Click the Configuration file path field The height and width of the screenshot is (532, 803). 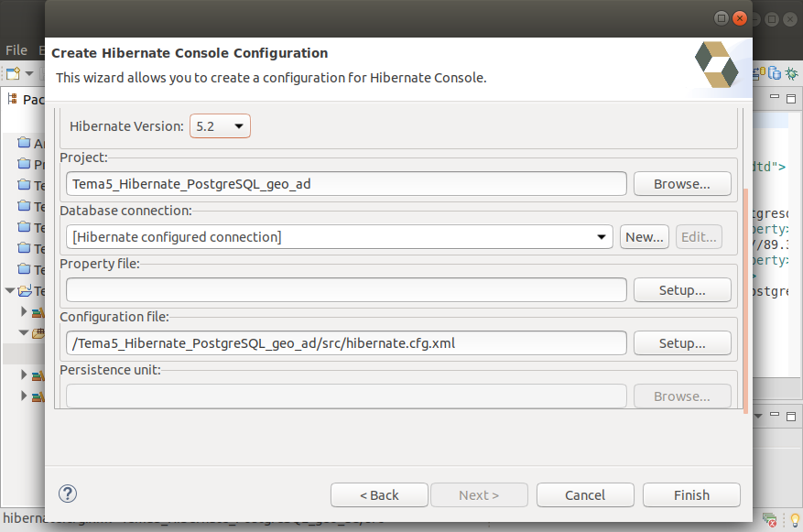346,343
